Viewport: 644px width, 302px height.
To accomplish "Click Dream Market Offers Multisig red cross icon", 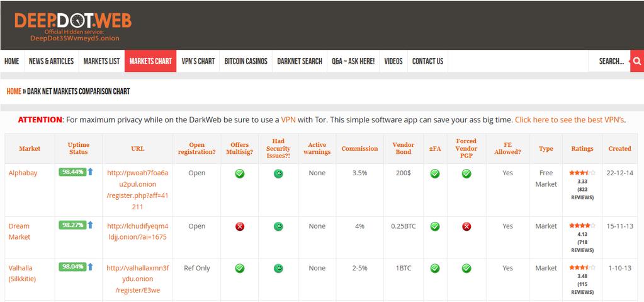I will (x=240, y=226).
